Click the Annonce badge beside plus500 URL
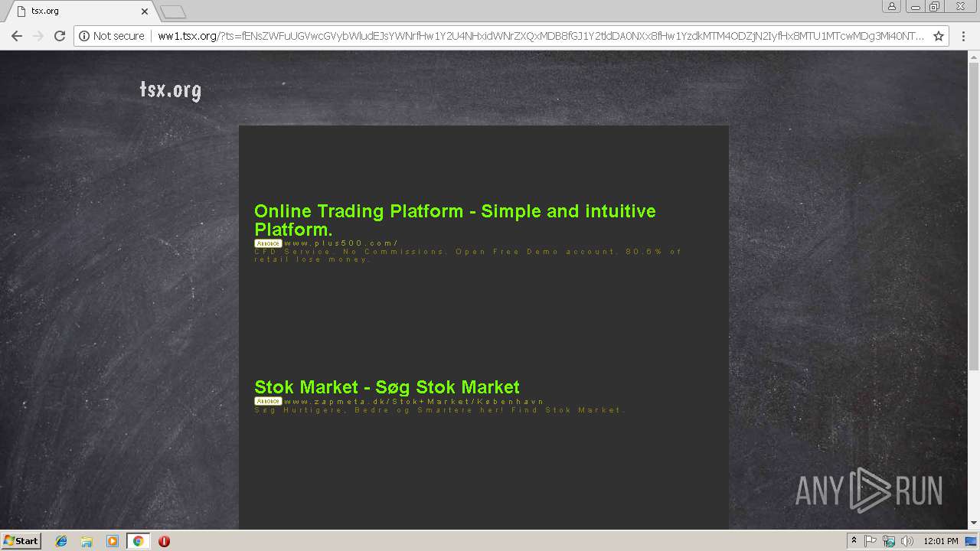 point(268,243)
